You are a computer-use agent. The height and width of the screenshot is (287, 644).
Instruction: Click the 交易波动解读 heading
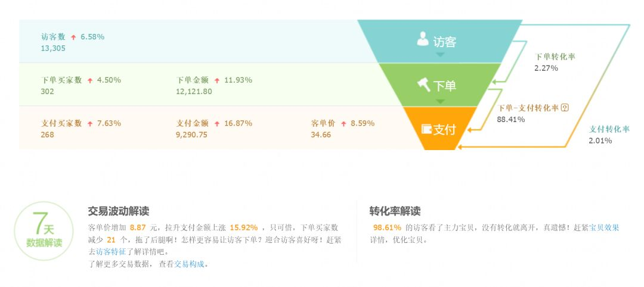(118, 211)
